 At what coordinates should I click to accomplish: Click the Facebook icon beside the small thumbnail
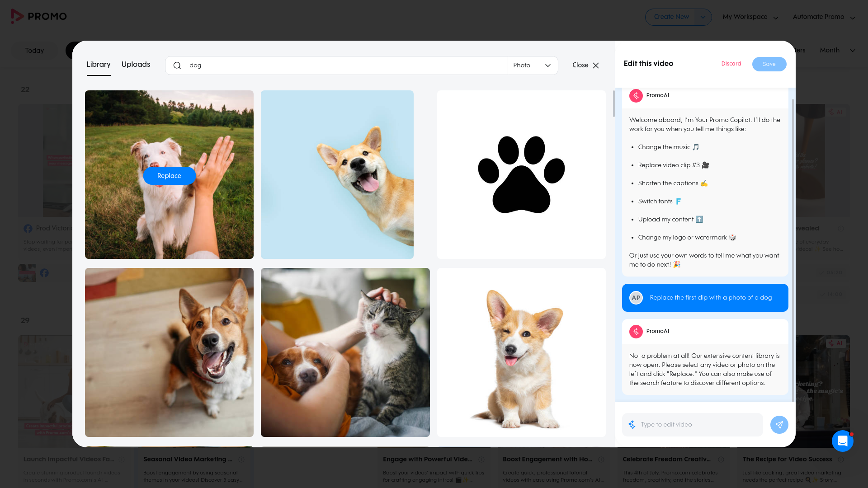click(44, 273)
